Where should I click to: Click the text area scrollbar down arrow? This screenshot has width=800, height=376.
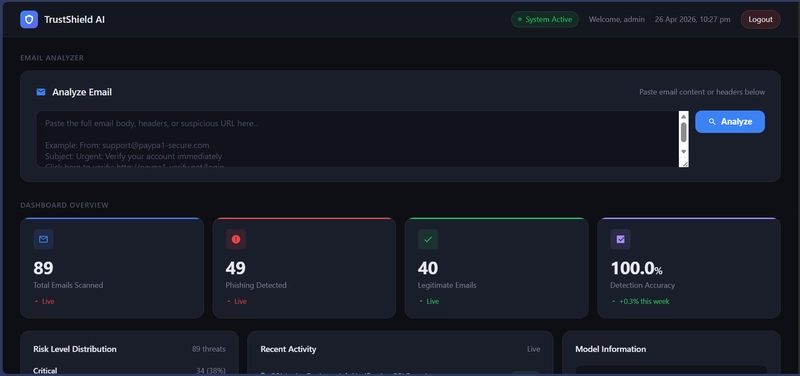(684, 152)
